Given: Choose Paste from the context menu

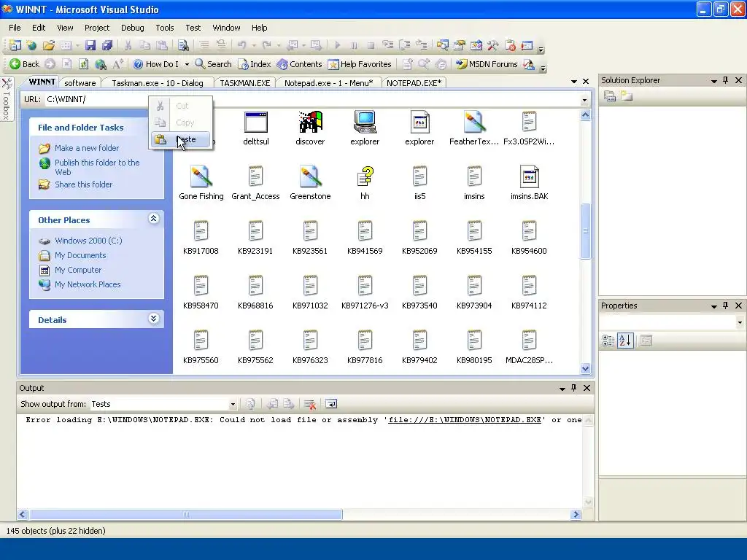Looking at the screenshot, I should 181,139.
